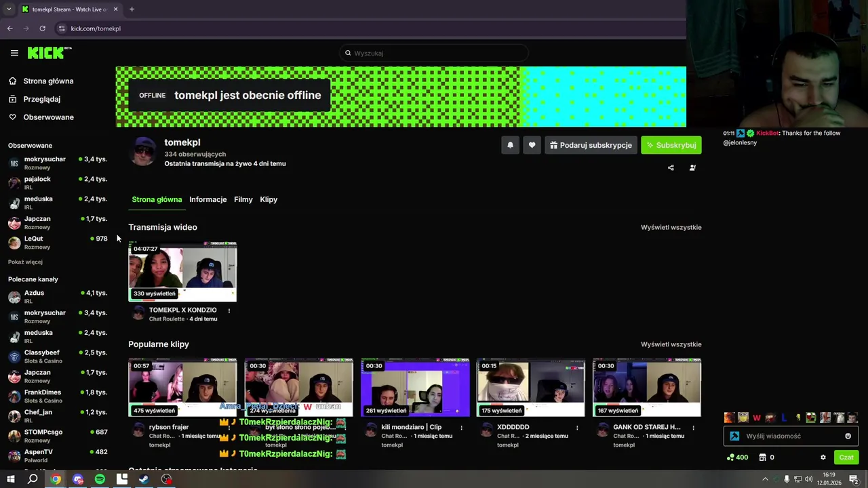The width and height of the screenshot is (868, 488).
Task: Open the XDDDDDD clip thumbnail
Action: [x=530, y=388]
